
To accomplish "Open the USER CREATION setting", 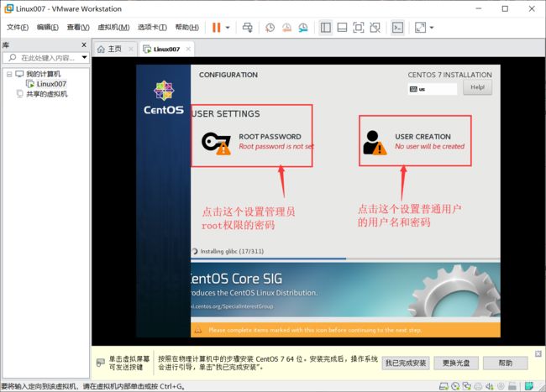I will tap(415, 140).
